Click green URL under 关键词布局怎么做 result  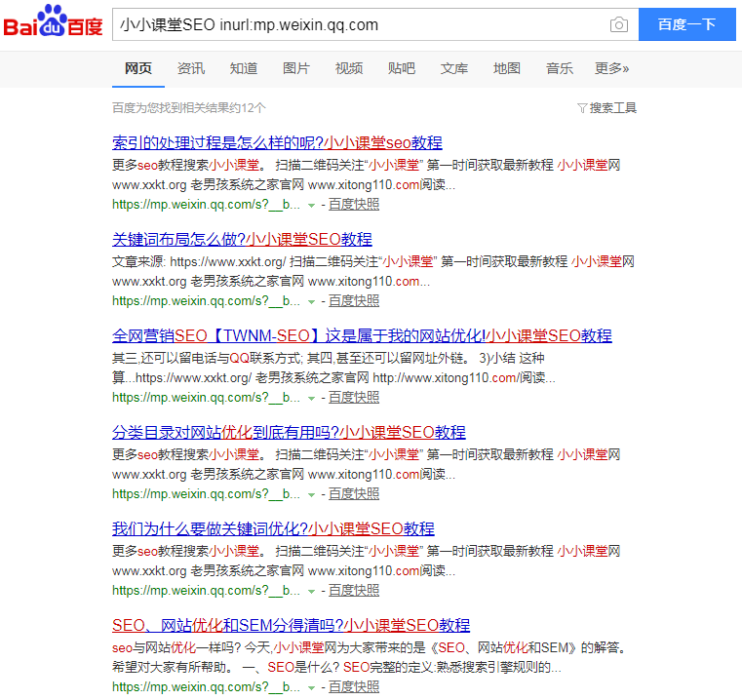(x=206, y=301)
